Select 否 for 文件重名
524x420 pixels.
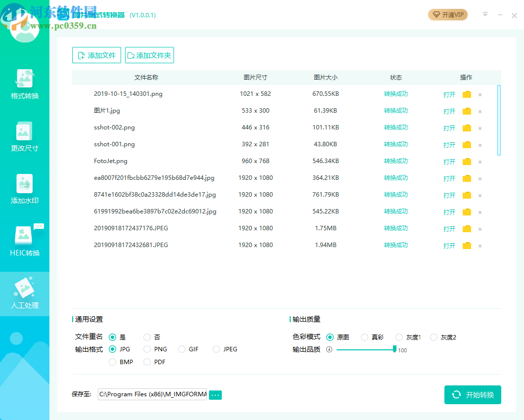pos(147,337)
